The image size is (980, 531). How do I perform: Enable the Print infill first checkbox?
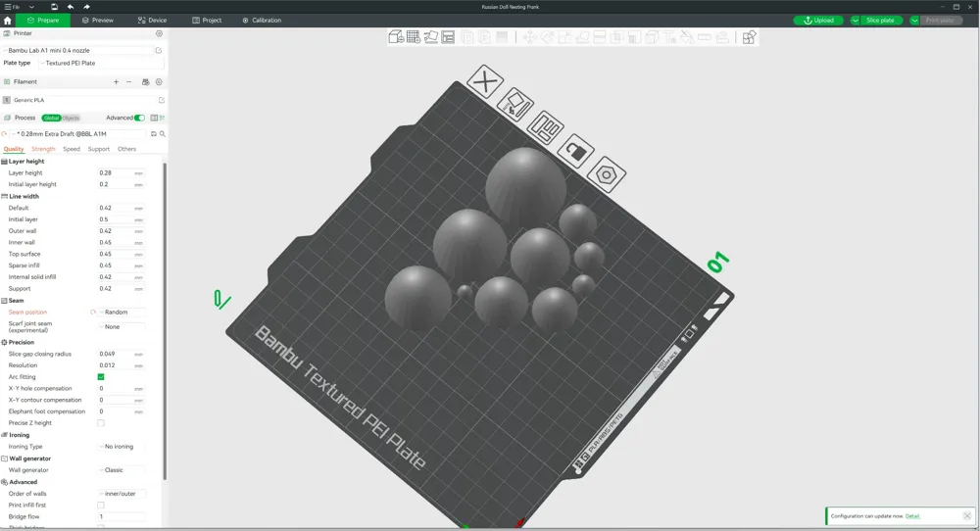(x=101, y=505)
